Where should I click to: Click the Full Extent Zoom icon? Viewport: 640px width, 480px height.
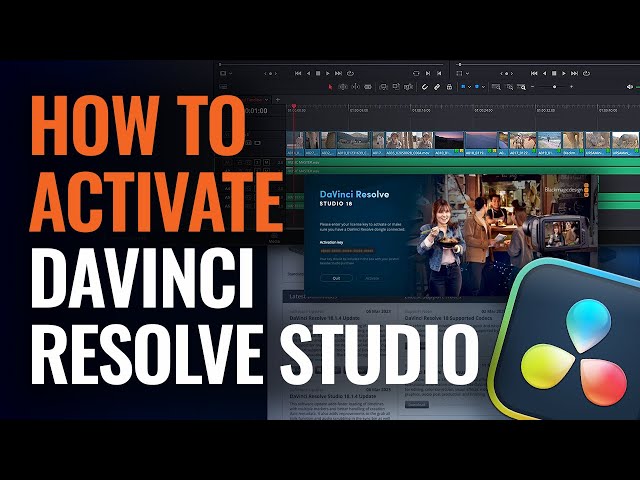[x=496, y=87]
